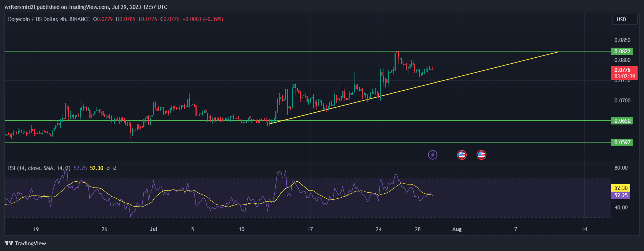Click the Aug label on the time axis
The height and width of the screenshot is (251, 644).
pyautogui.click(x=457, y=229)
